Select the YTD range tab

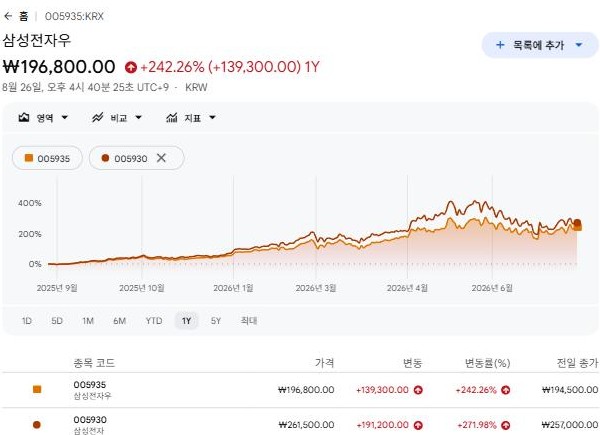[154, 321]
